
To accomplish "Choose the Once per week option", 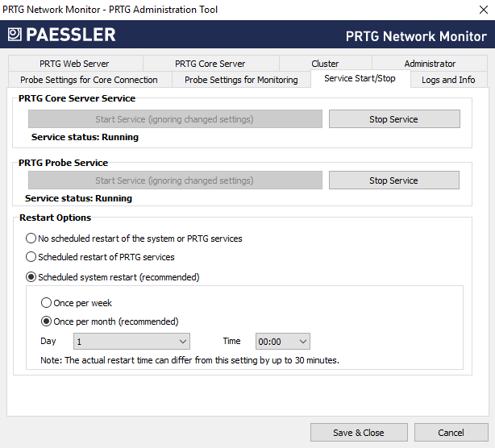I will pyautogui.click(x=46, y=304).
